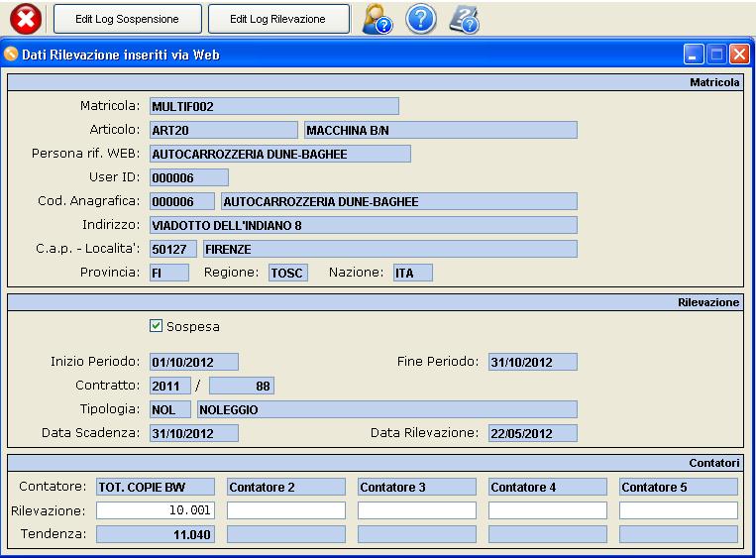Click Rilevazione input under Contatore 4
The height and width of the screenshot is (558, 756).
pos(548,510)
